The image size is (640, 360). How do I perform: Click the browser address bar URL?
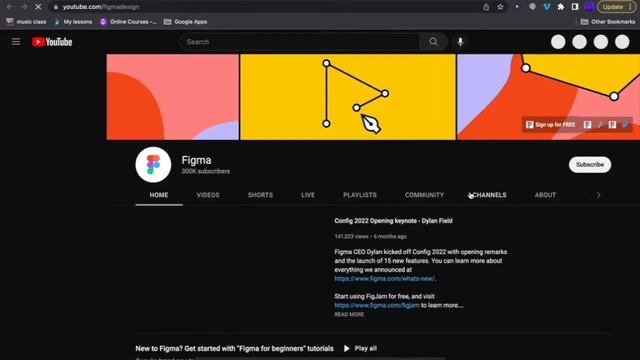(x=101, y=7)
